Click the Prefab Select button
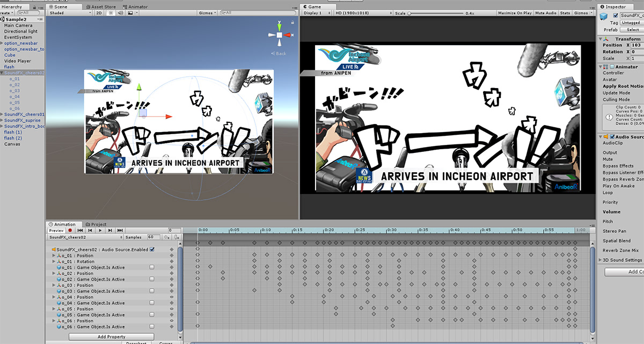Image resolution: width=644 pixels, height=344 pixels. pyautogui.click(x=632, y=30)
